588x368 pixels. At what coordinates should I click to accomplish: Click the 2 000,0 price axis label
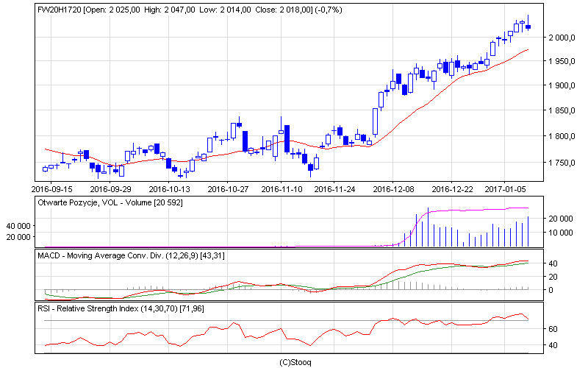[x=562, y=38]
